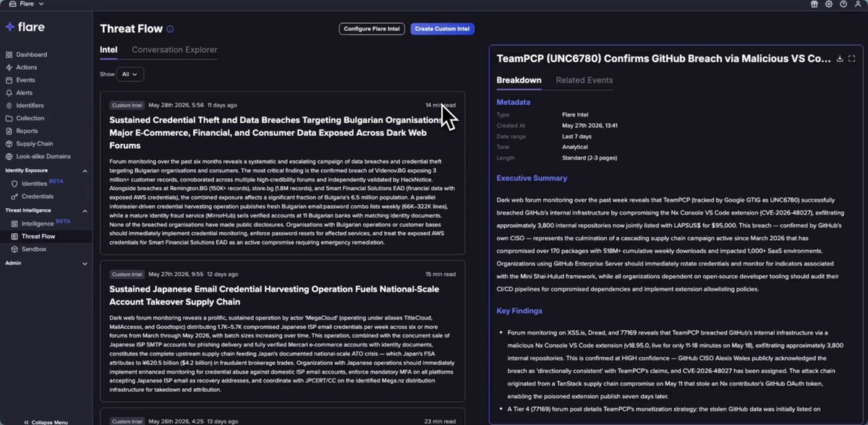Go to the Events calendar item
The width and height of the screenshot is (868, 425).
[x=25, y=80]
